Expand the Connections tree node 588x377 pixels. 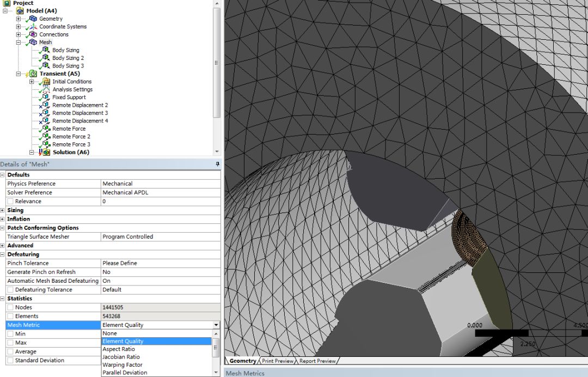(19, 34)
